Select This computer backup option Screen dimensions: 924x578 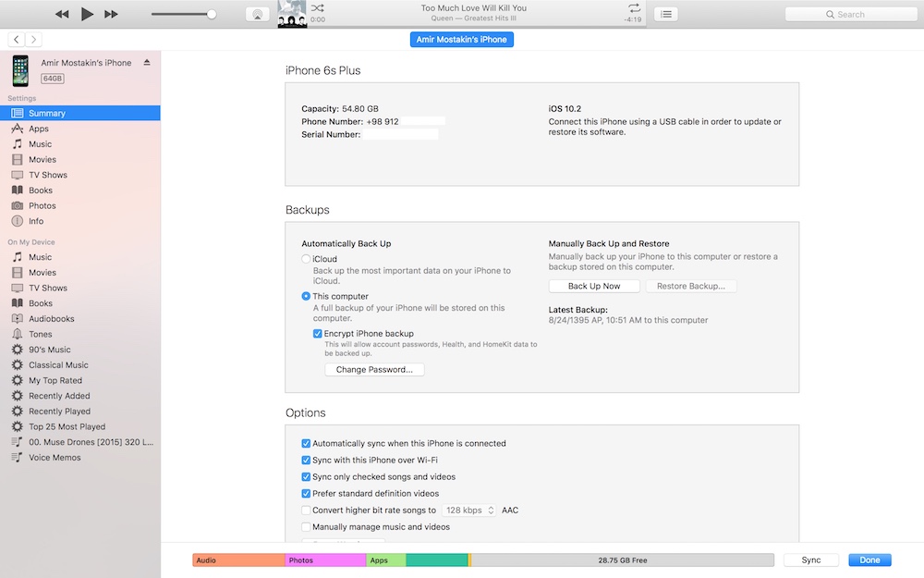pos(306,296)
